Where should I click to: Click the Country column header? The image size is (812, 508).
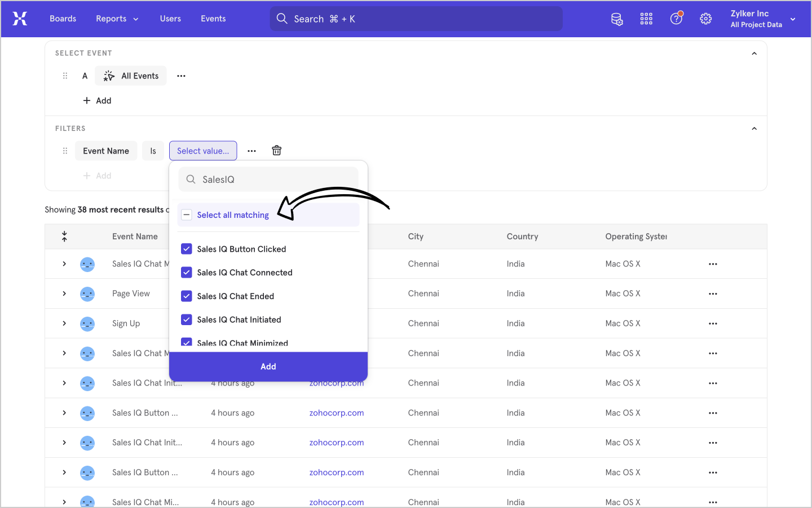[522, 237]
